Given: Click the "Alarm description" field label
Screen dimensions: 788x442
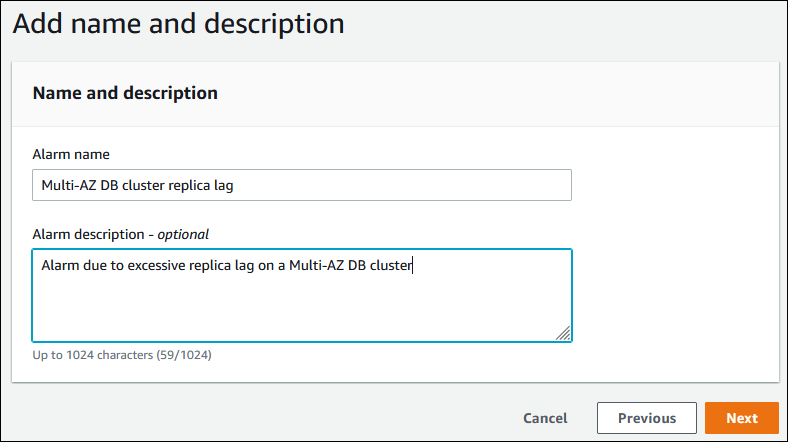Looking at the screenshot, I should (x=90, y=234).
